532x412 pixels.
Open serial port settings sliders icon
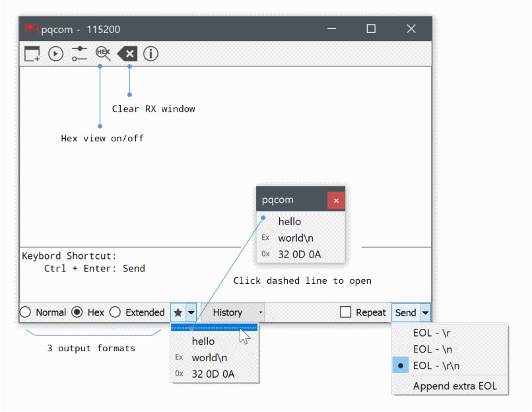[x=79, y=53]
